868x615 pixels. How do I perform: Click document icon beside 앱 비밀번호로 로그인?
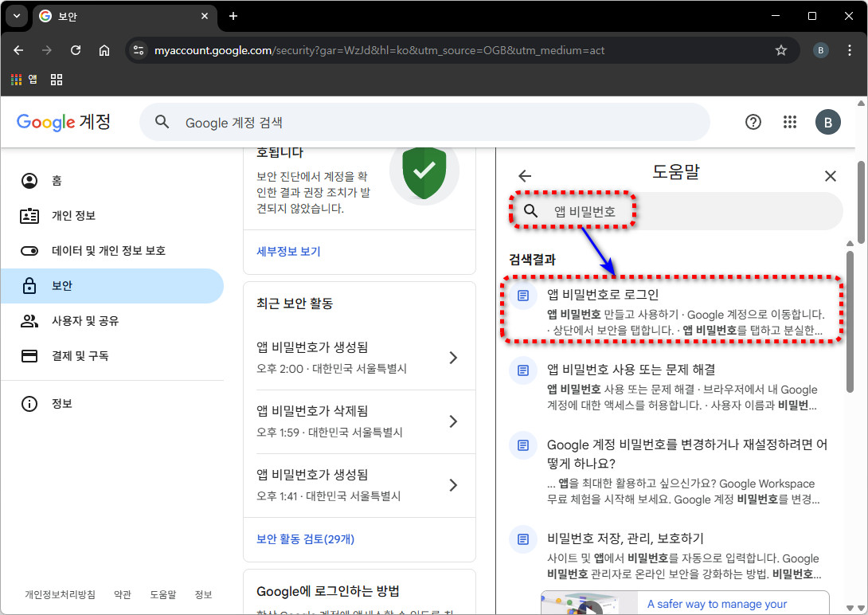coord(522,295)
